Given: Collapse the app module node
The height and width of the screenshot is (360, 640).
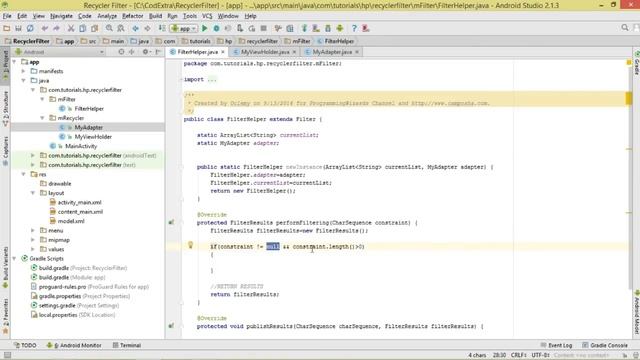Looking at the screenshot, I should 15,62.
